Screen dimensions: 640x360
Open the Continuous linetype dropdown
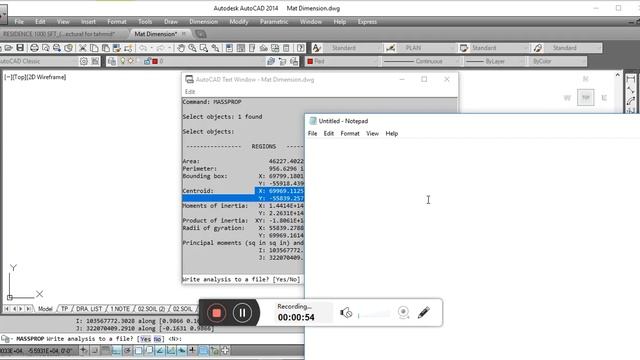[421, 61]
